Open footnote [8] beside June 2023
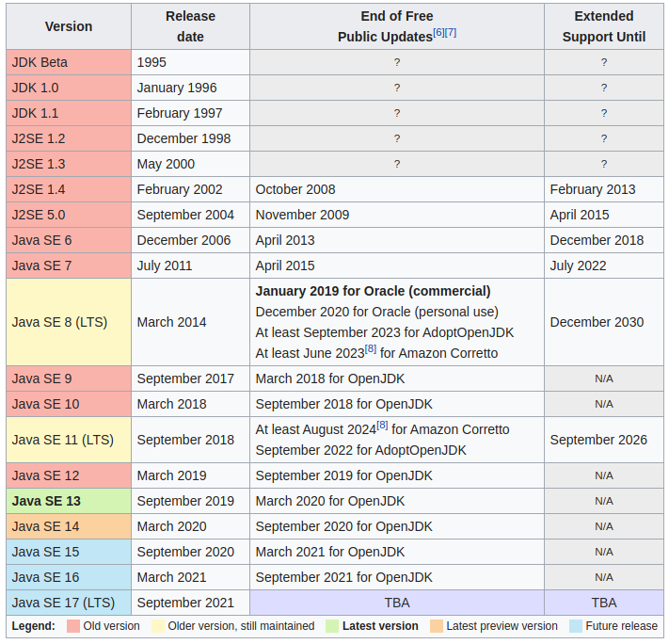The height and width of the screenshot is (644, 669). [x=371, y=349]
